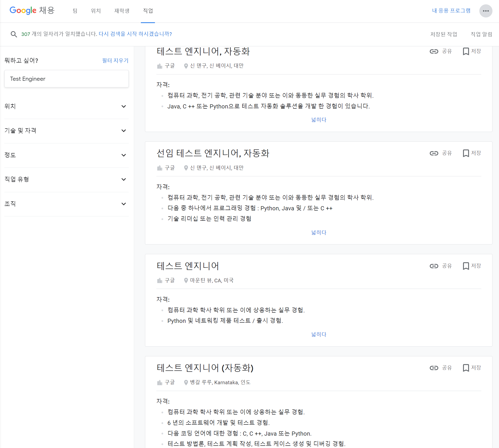Expand the 조직 filter section

tap(123, 204)
